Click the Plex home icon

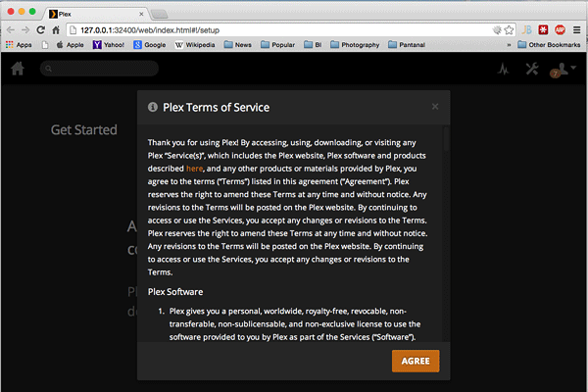click(18, 69)
